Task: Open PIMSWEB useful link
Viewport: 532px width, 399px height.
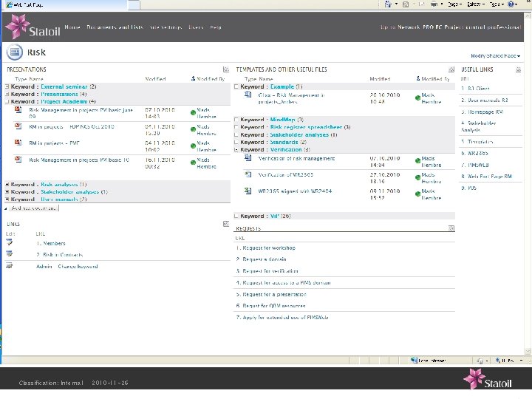Action: pyautogui.click(x=478, y=165)
